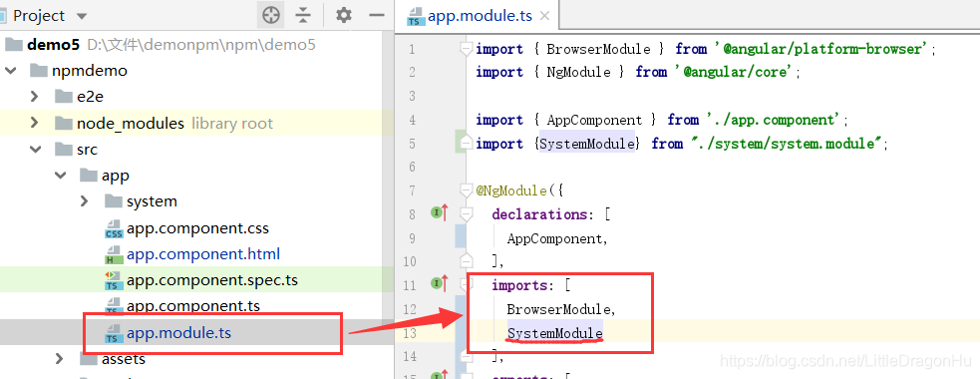This screenshot has width=980, height=379.
Task: Collapse the app folder
Action: tap(61, 176)
